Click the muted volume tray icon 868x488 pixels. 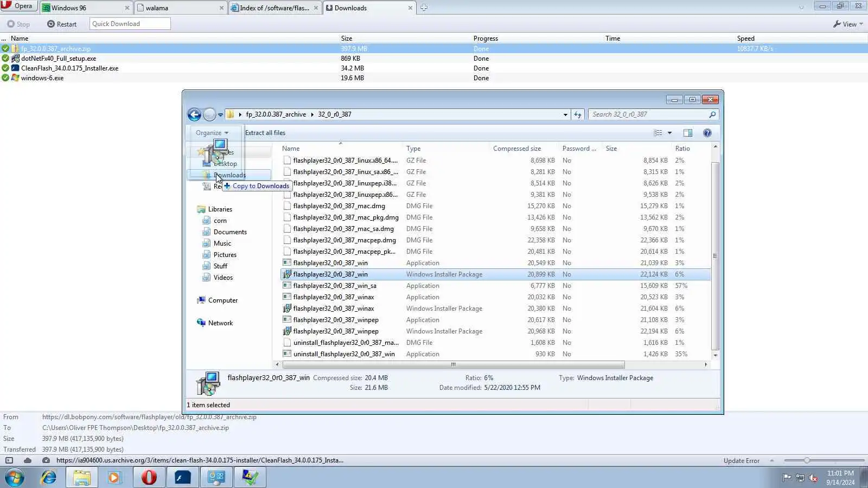coord(813,478)
